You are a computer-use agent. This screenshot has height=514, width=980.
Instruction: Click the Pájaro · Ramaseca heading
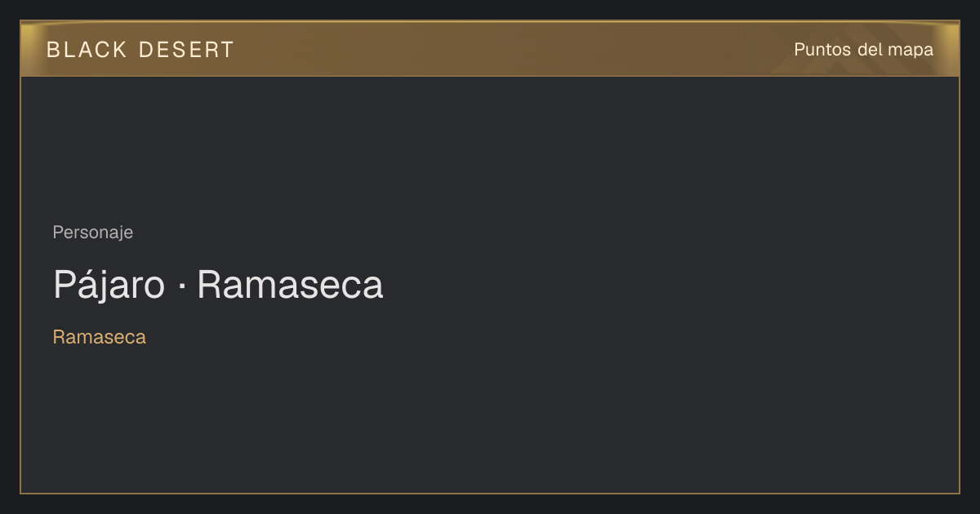(218, 285)
